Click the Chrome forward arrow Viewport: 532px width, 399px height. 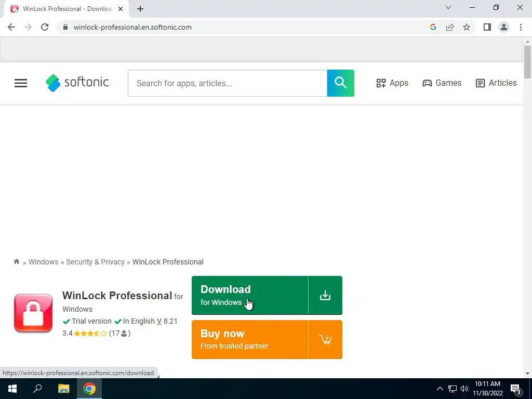coord(28,27)
